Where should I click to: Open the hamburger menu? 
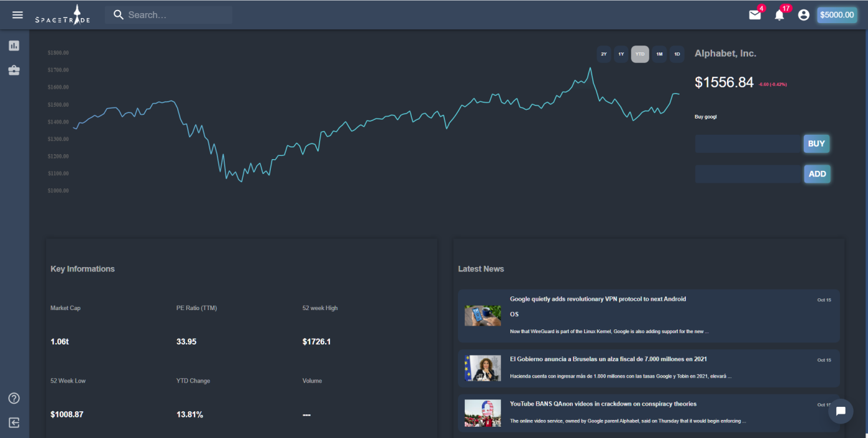[x=17, y=14]
